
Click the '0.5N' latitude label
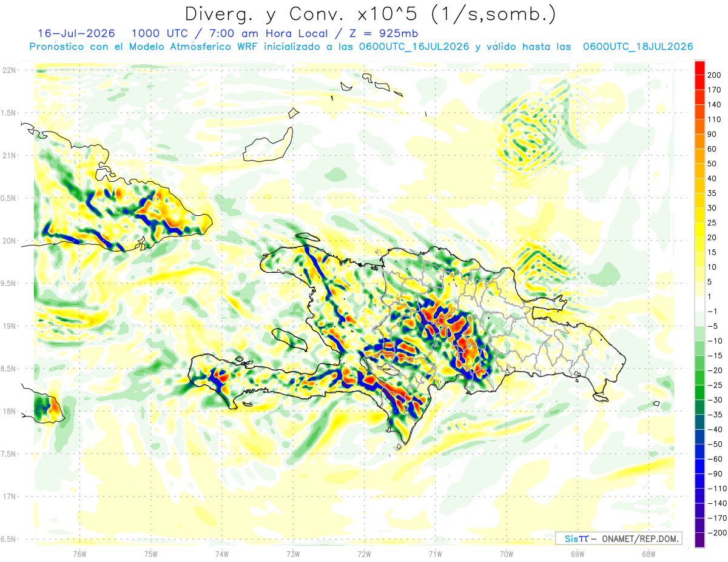8,198
